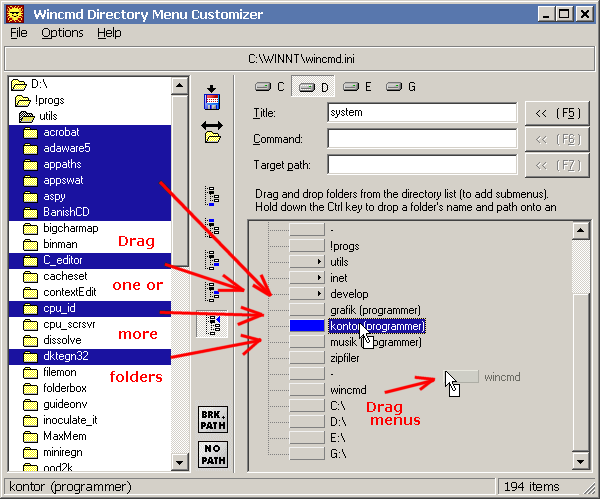Click the save-to-disk floppy icon
The height and width of the screenshot is (499, 600).
tap(212, 98)
